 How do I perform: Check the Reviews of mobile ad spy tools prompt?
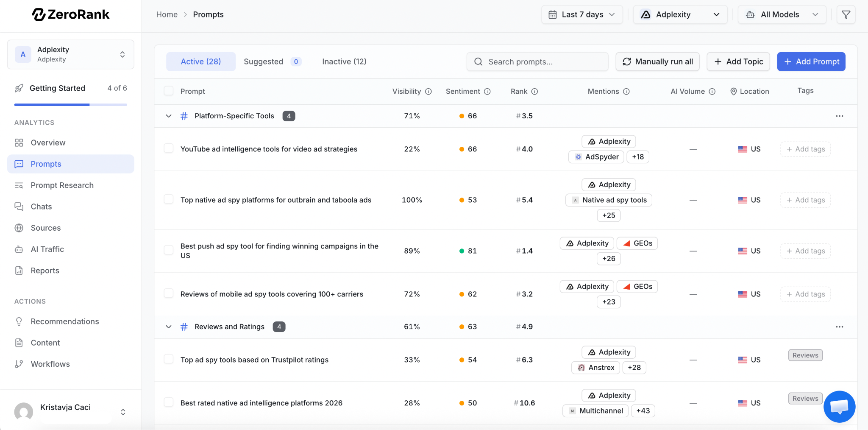(169, 293)
